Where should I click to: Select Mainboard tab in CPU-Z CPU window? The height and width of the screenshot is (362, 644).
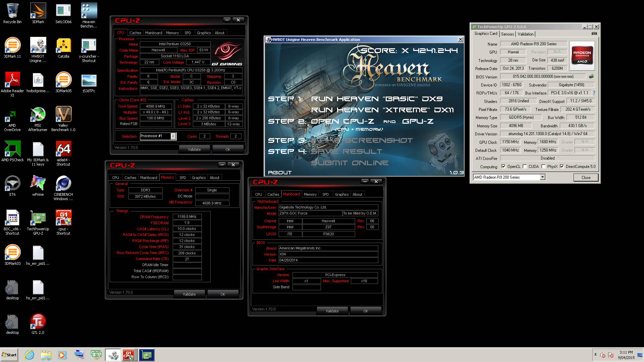(153, 33)
